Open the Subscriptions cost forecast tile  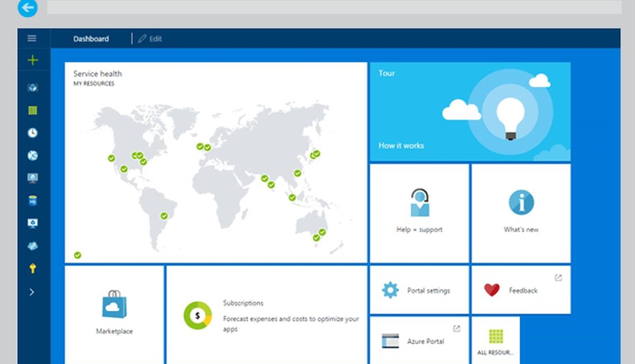(267, 316)
